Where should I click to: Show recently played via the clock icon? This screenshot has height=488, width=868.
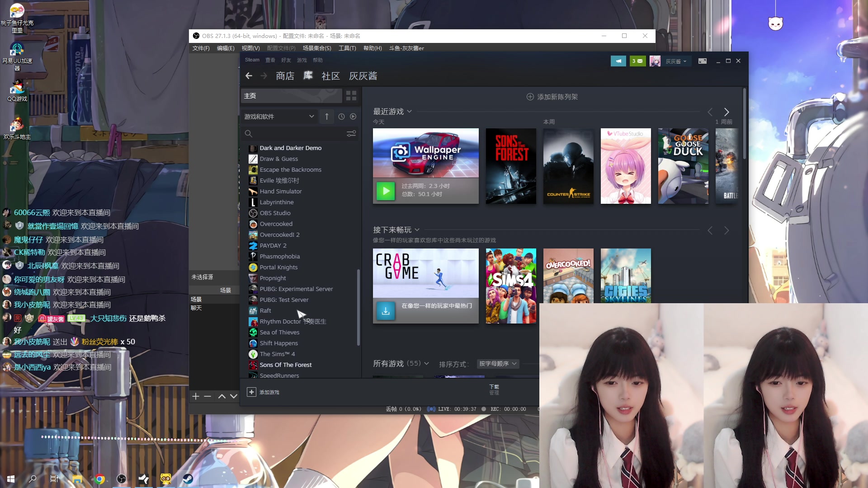[342, 117]
